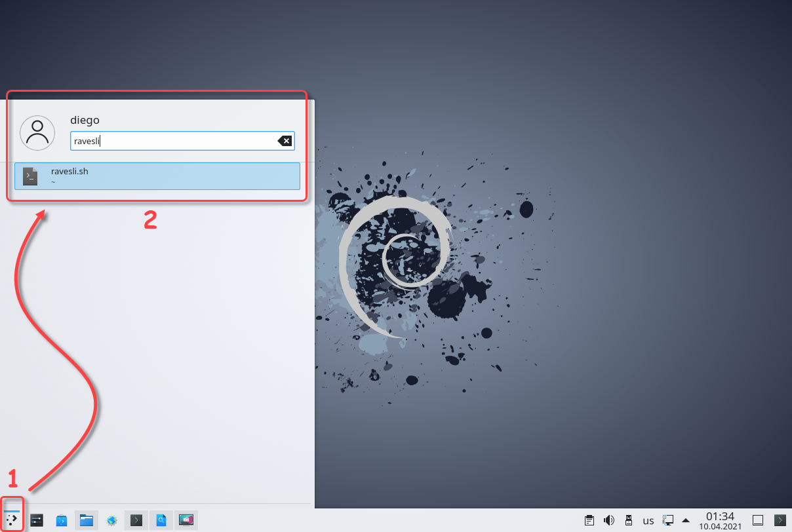
Task: Expand hidden system tray icons arrow
Action: pyautogui.click(x=686, y=521)
